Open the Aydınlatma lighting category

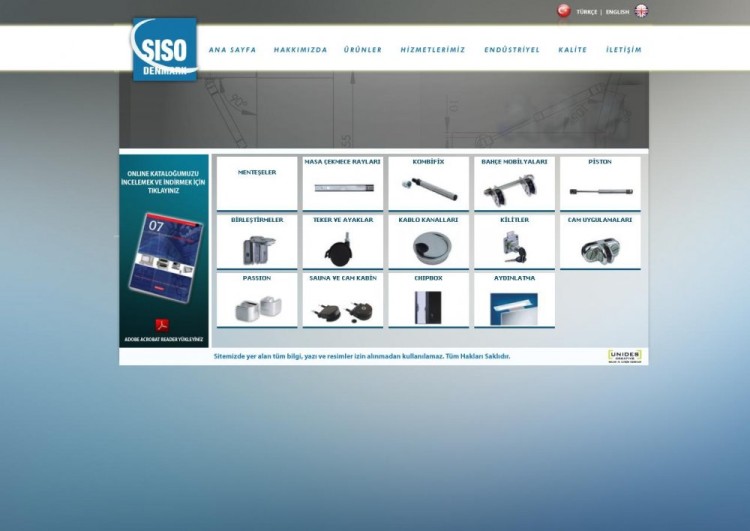[x=514, y=300]
